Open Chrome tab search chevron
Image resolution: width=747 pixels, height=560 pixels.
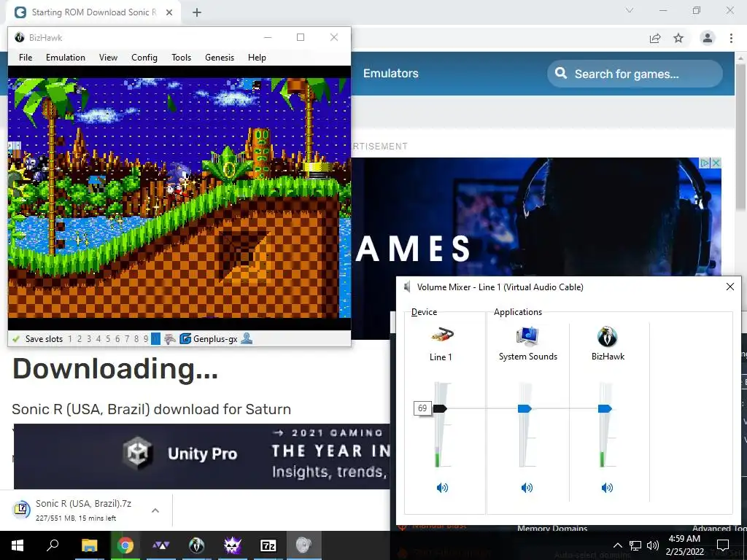[x=630, y=10]
